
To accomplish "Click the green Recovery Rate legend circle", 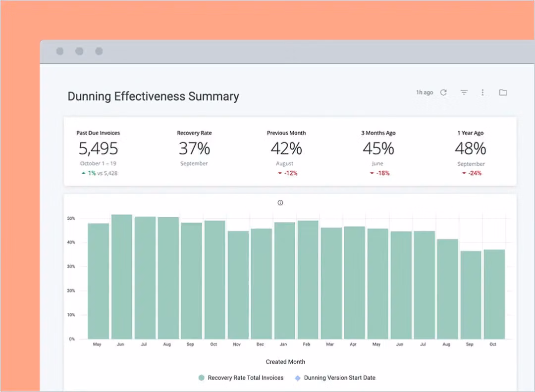I will point(201,378).
